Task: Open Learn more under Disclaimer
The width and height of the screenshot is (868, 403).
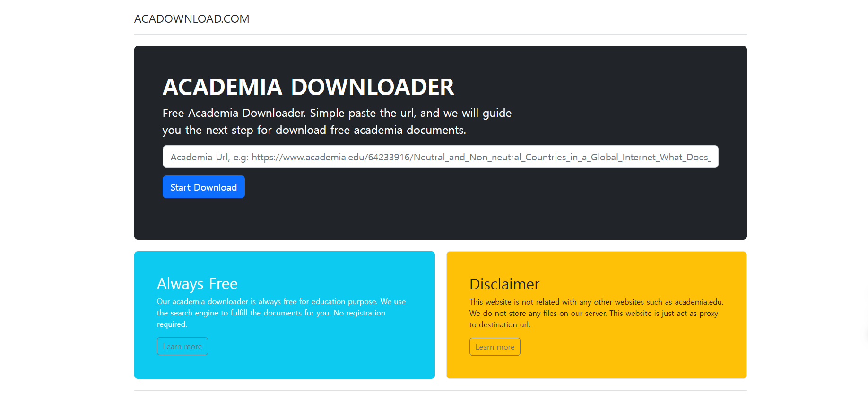Action: [x=495, y=347]
